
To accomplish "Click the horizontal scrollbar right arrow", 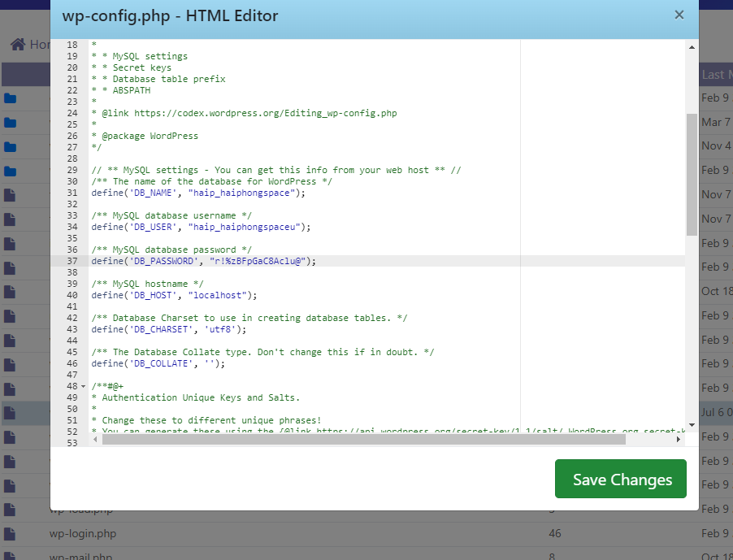I will click(679, 440).
